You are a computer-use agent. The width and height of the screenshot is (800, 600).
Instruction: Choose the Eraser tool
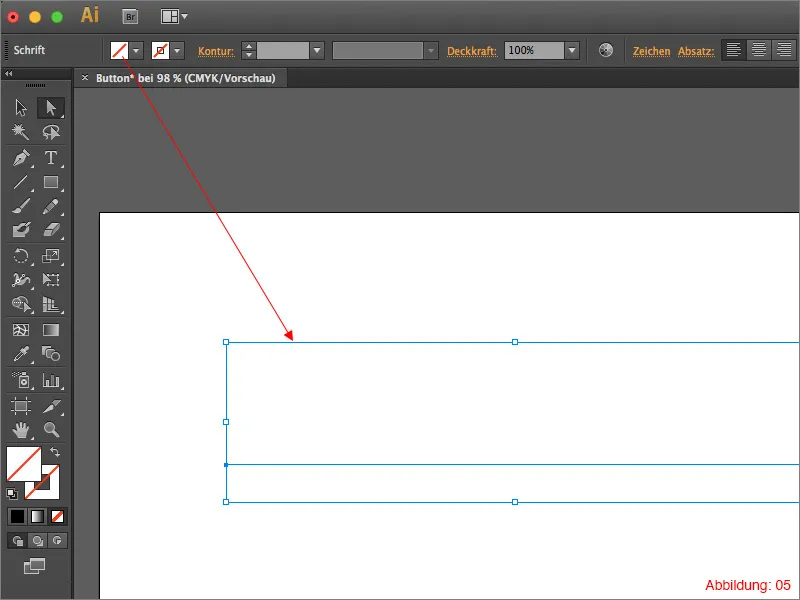coord(51,230)
